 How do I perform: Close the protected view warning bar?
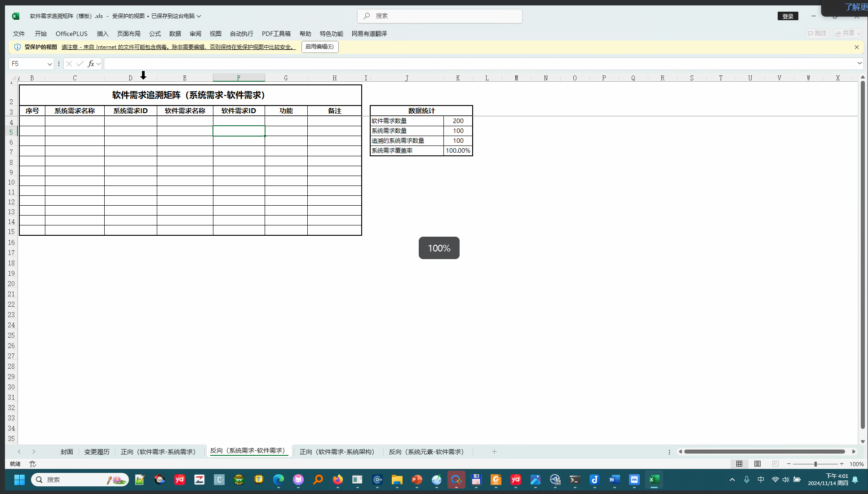857,47
